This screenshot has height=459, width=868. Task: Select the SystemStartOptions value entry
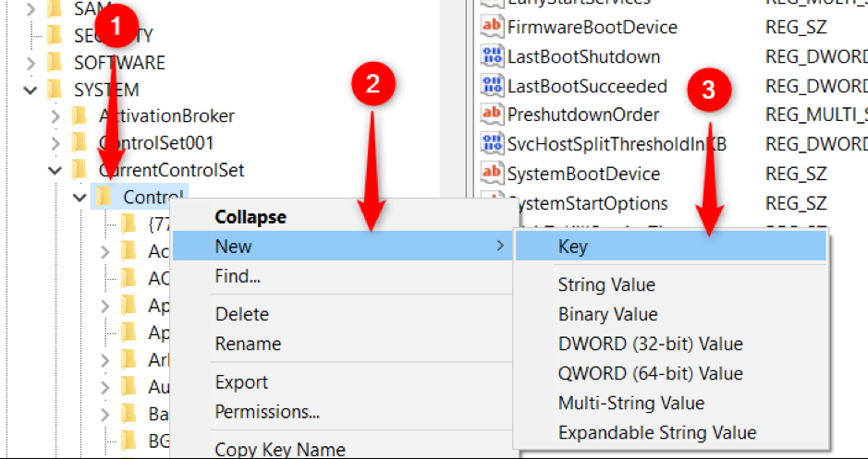click(x=587, y=203)
